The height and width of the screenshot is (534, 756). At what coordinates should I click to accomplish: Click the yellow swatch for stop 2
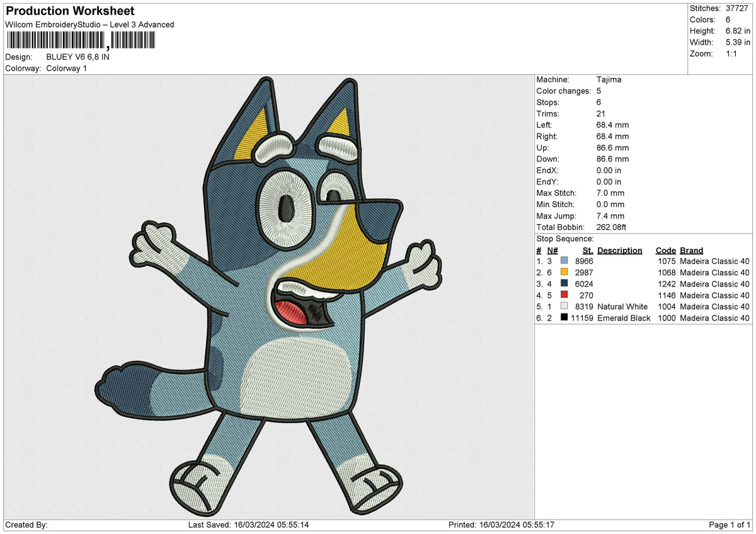[564, 272]
